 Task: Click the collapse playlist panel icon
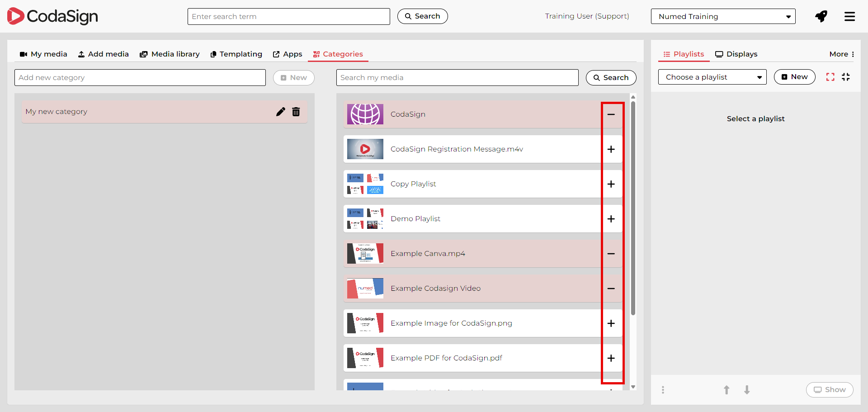846,77
